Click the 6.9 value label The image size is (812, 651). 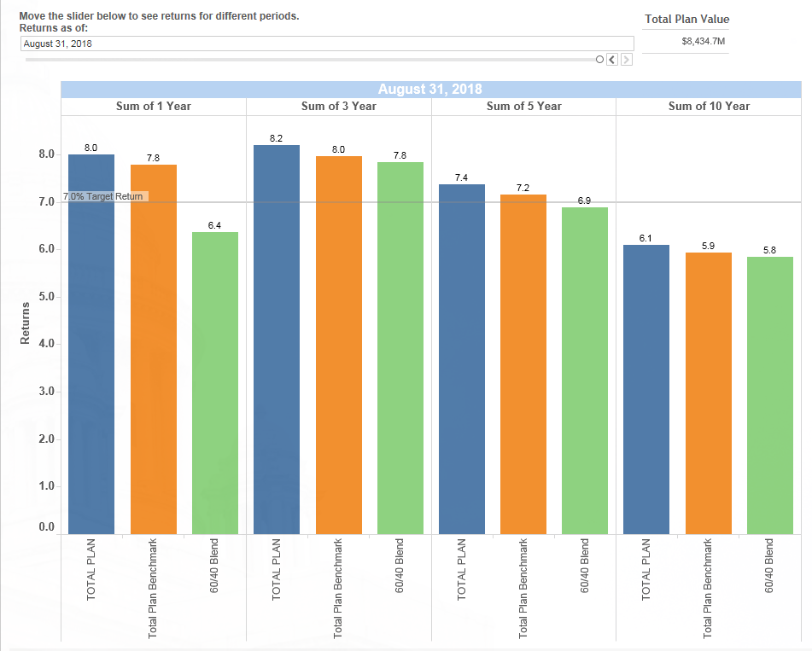(x=584, y=201)
